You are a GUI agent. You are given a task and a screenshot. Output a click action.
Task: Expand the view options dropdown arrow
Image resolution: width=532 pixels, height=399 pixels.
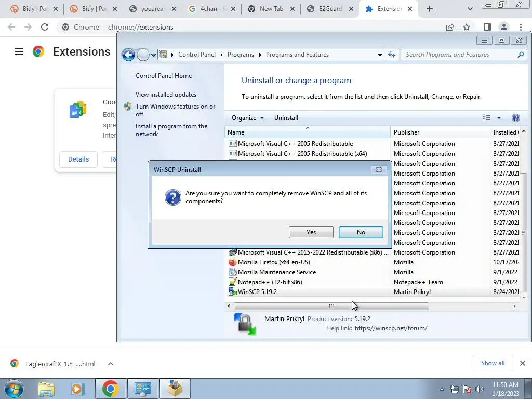(499, 118)
